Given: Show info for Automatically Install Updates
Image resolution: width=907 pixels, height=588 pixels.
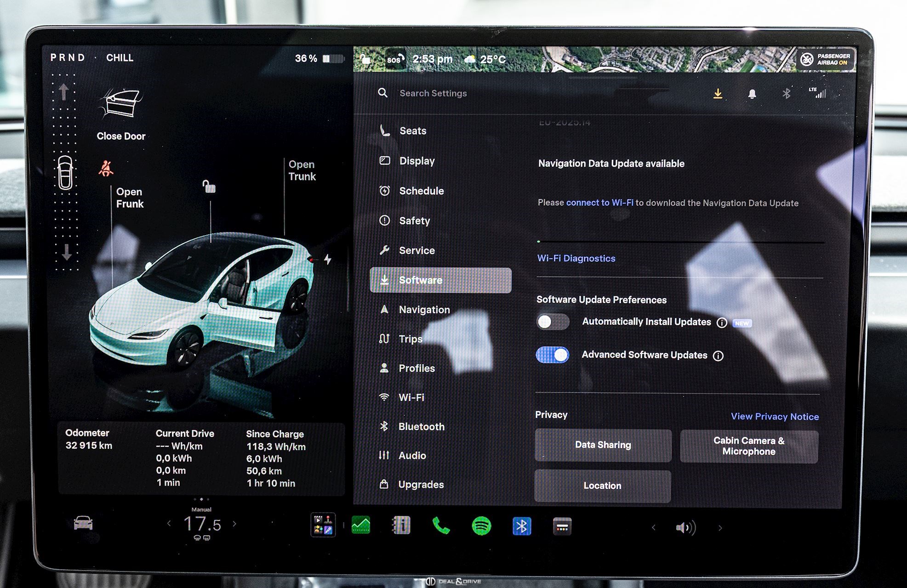Looking at the screenshot, I should click(722, 322).
